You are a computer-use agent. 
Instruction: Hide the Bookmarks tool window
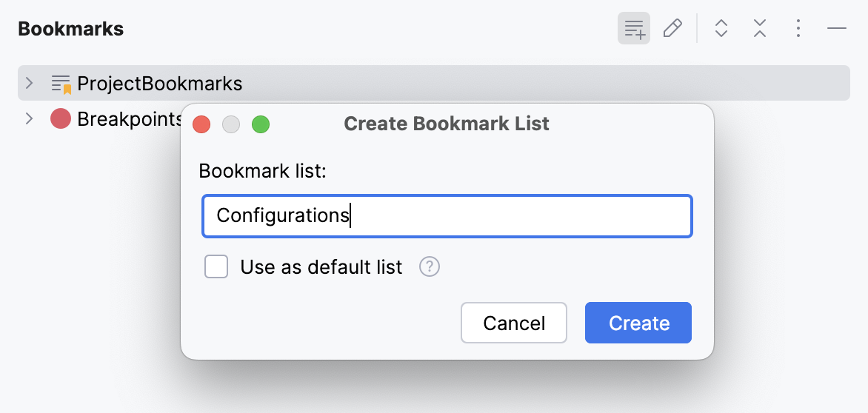point(837,29)
